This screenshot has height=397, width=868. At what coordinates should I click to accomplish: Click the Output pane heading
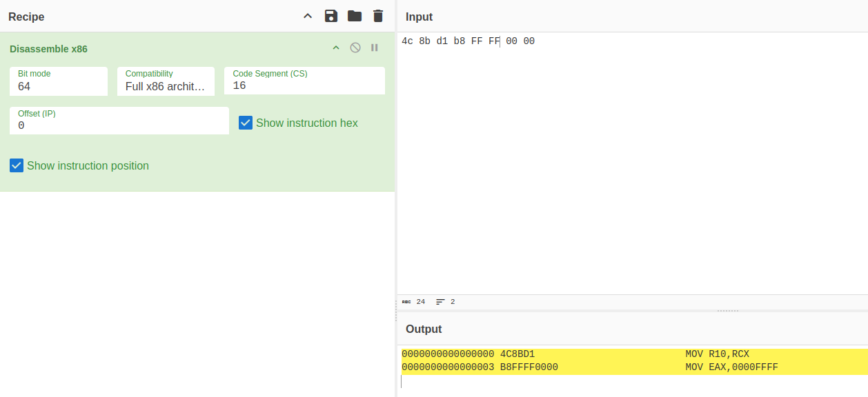pos(424,329)
